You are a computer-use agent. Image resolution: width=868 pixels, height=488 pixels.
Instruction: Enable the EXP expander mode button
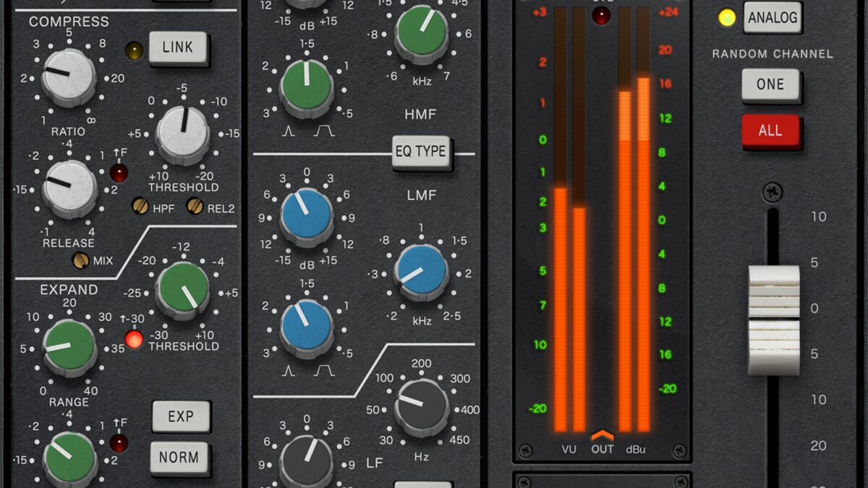click(181, 416)
